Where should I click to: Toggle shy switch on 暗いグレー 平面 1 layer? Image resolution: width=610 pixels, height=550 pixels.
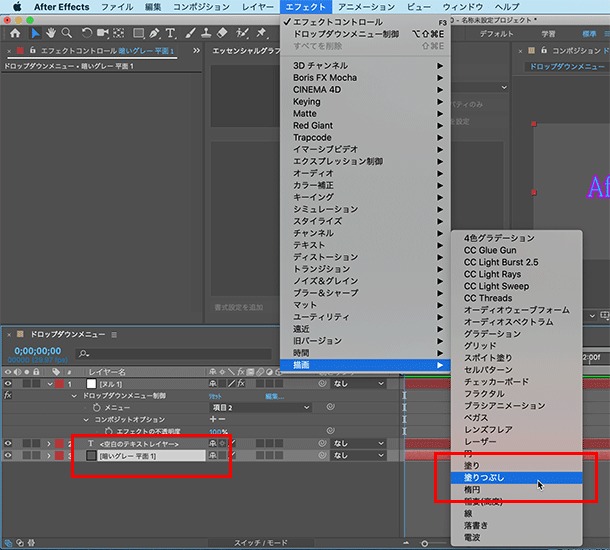tap(213, 455)
